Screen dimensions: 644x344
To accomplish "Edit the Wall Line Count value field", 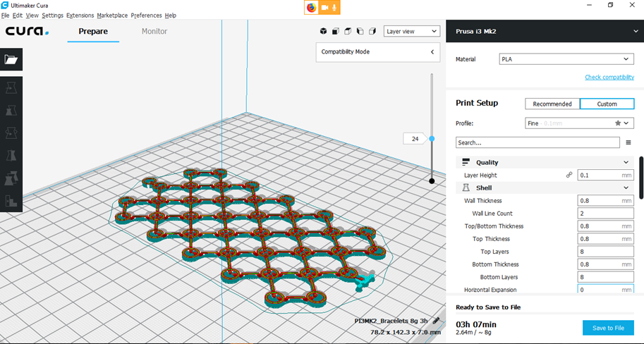I will coord(605,214).
